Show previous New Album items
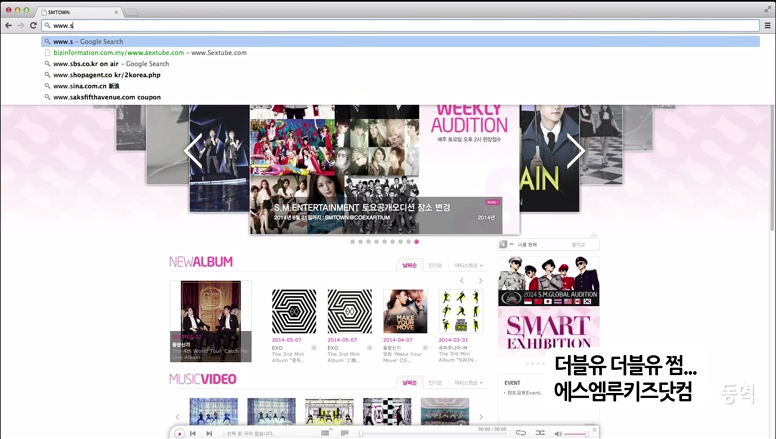 [462, 281]
